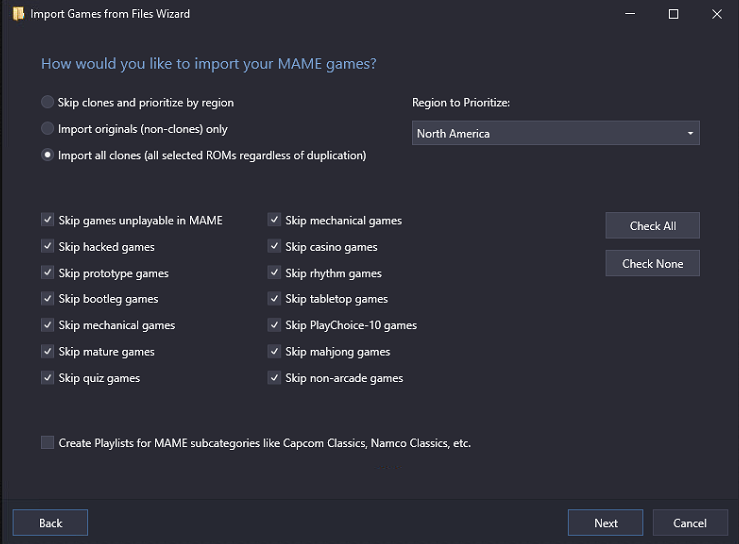Click the Check All button
The image size is (739, 544).
(652, 226)
